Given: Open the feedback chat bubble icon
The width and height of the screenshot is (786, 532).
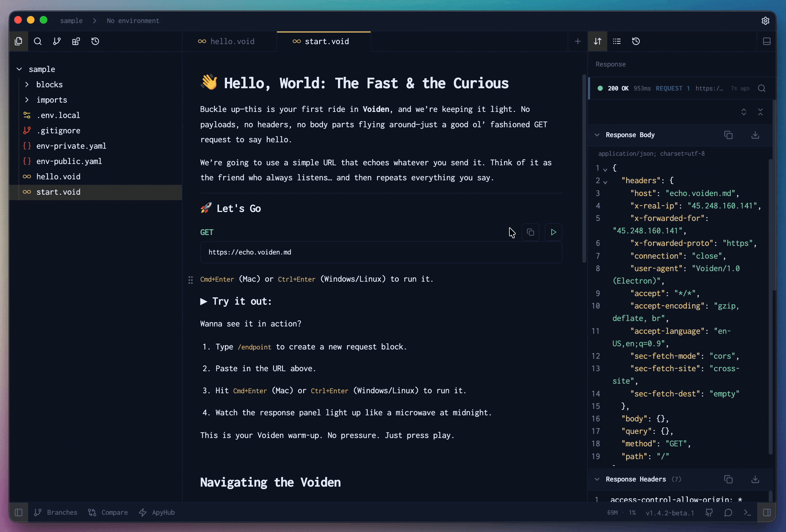Looking at the screenshot, I should (728, 512).
